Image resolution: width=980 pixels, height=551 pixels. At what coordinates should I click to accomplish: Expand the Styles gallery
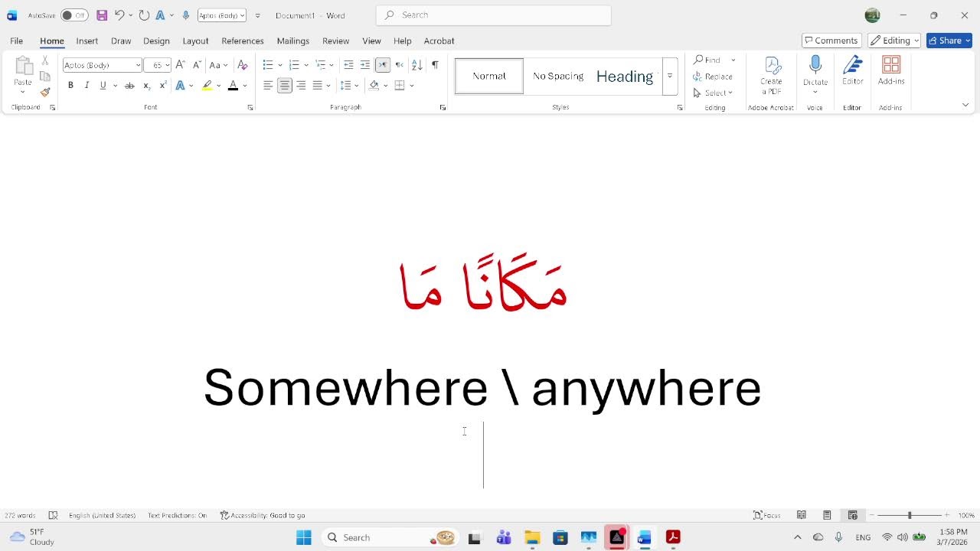(670, 76)
